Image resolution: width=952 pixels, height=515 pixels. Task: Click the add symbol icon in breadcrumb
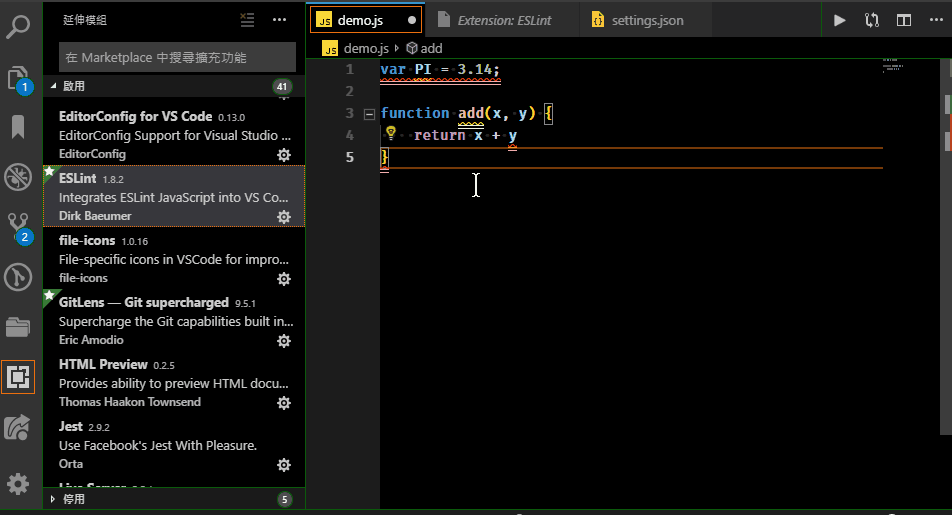412,48
